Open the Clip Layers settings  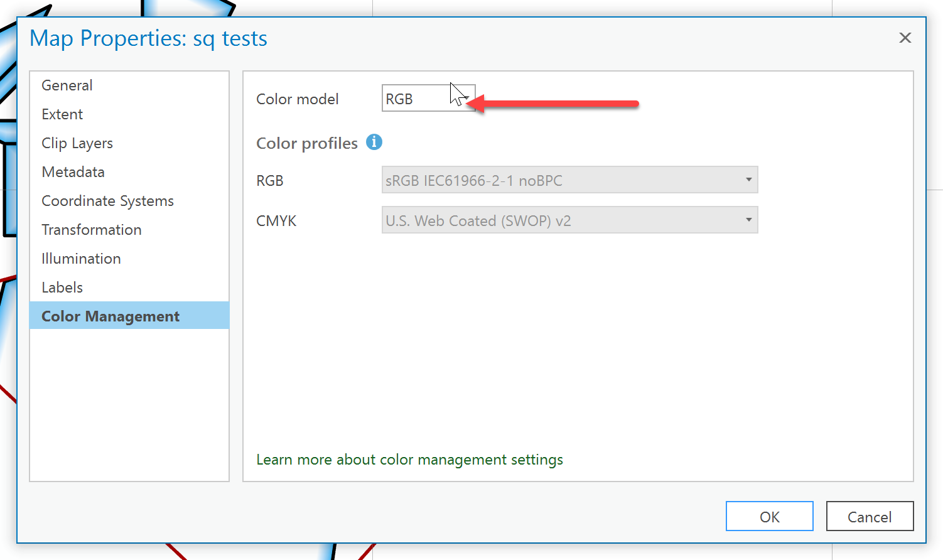(x=77, y=143)
